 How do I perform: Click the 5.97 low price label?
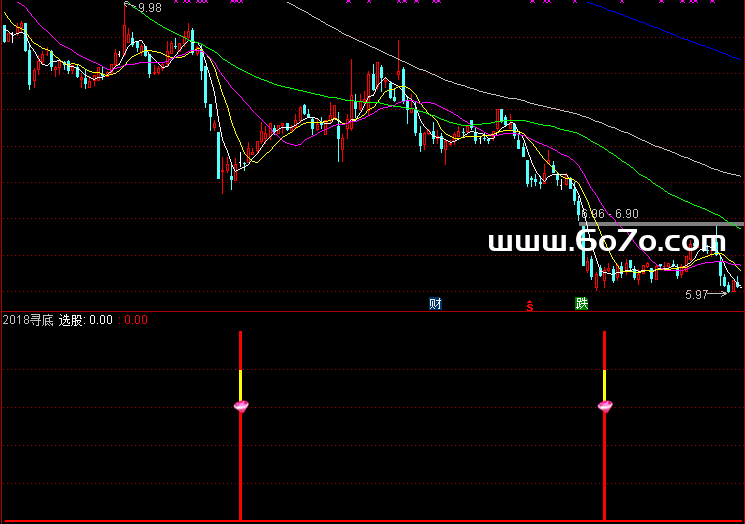click(696, 295)
